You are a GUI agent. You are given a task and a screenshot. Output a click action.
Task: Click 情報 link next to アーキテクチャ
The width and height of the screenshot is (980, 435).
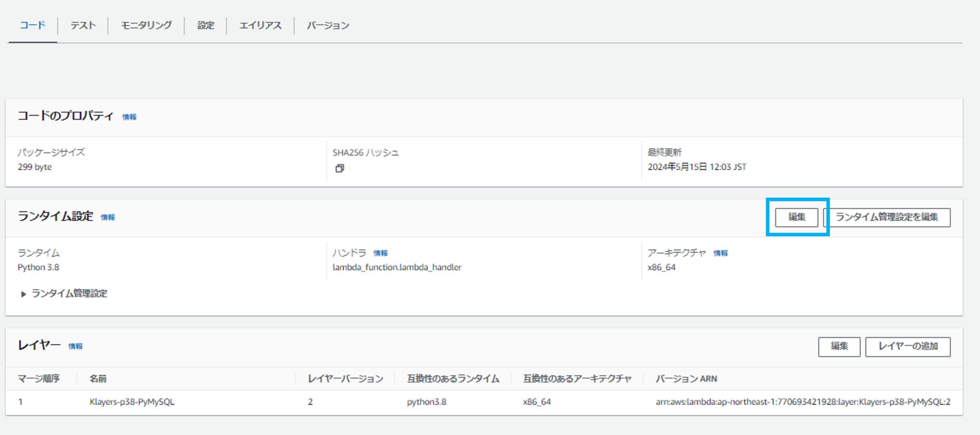720,253
